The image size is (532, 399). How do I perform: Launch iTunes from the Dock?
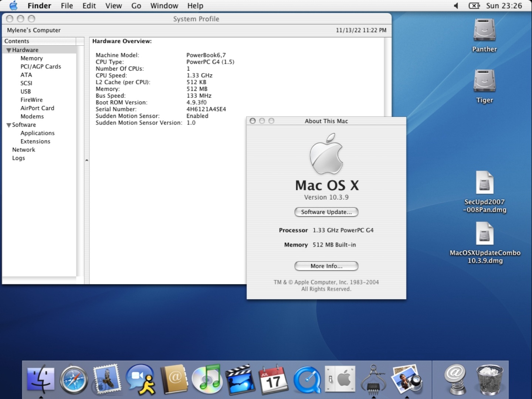pyautogui.click(x=207, y=379)
